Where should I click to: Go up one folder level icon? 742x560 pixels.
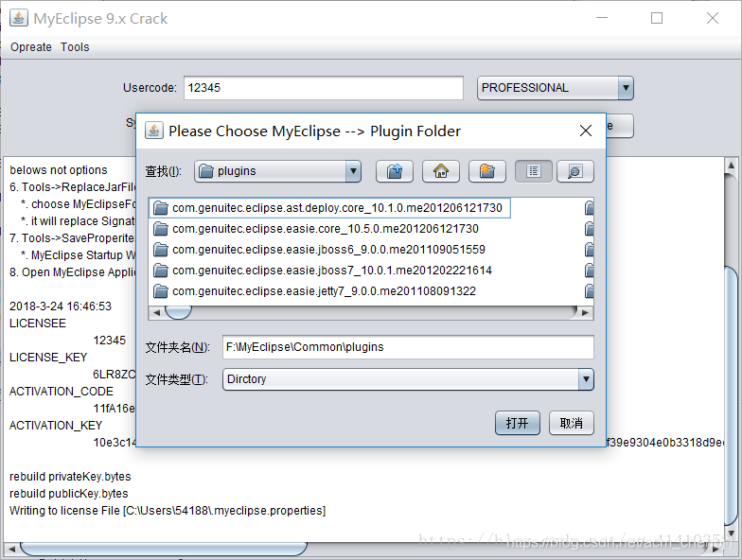[394, 171]
